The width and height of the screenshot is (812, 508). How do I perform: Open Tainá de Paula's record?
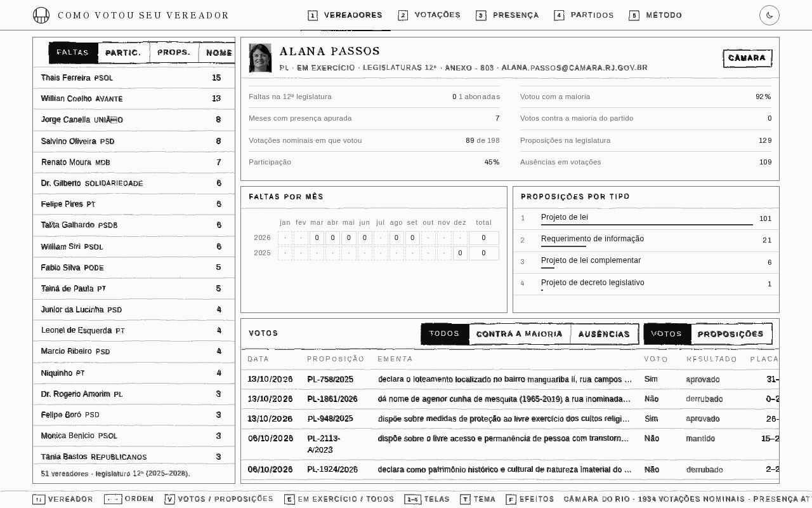pos(134,288)
